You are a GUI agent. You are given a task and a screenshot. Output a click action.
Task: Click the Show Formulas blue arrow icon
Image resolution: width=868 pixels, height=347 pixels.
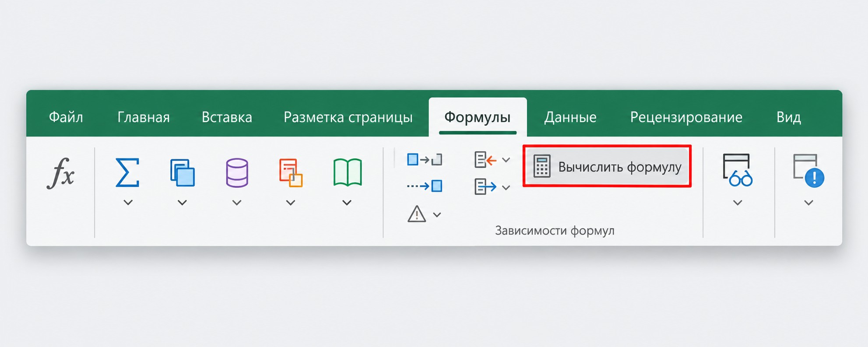tap(485, 187)
